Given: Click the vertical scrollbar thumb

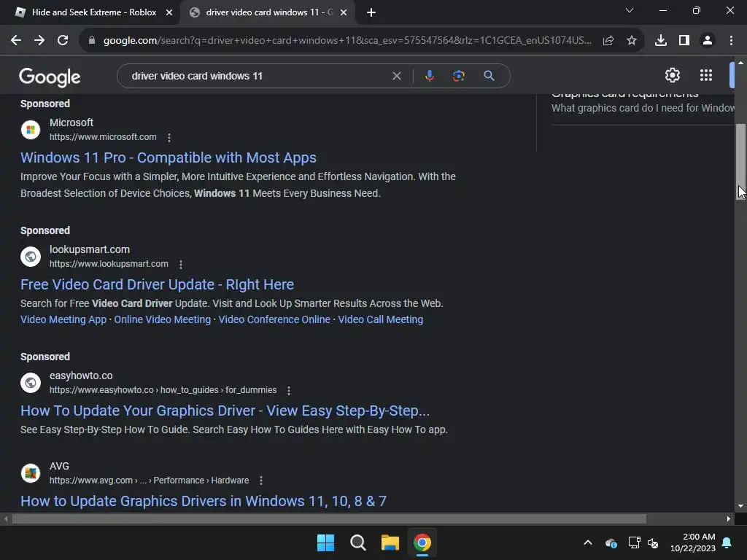Looking at the screenshot, I should (740, 162).
